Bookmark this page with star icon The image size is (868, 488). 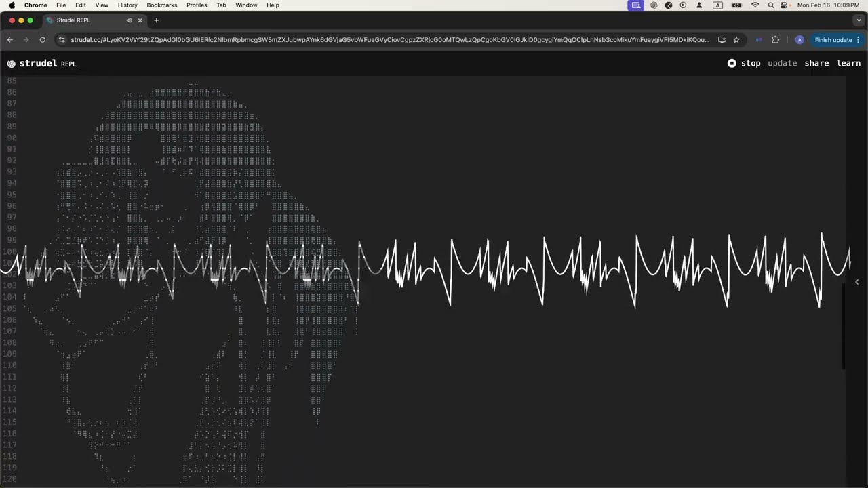click(736, 40)
